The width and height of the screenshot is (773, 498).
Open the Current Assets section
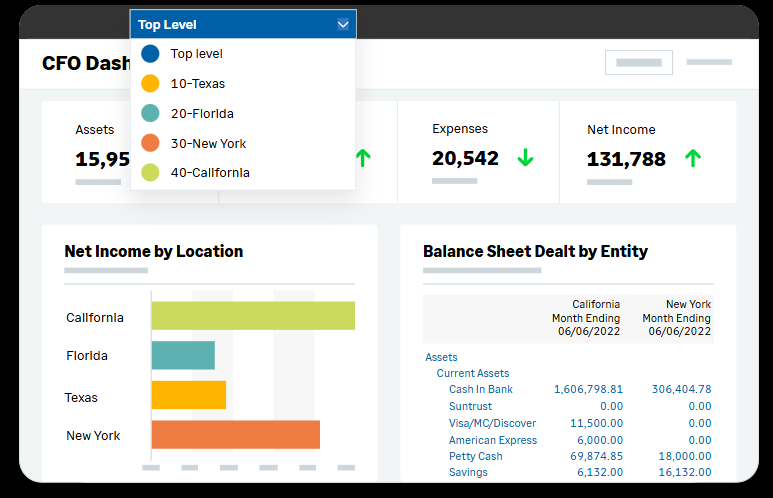point(472,373)
